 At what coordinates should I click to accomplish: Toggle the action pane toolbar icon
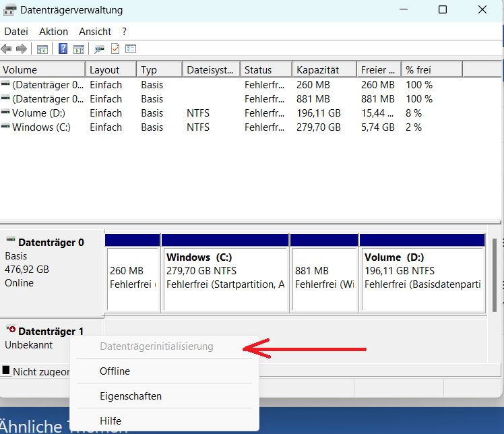(79, 49)
